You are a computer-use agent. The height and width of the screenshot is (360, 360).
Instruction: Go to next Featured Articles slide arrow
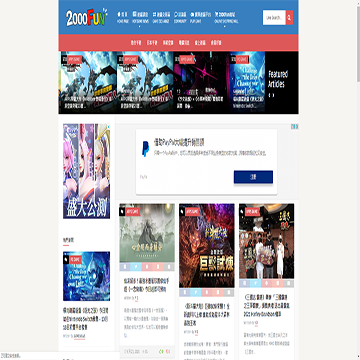(274, 95)
